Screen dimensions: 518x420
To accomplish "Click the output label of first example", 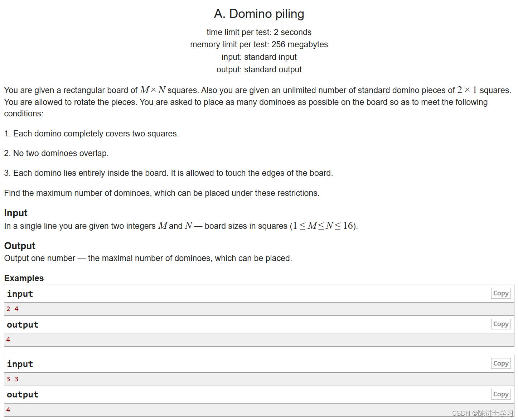I will (22, 324).
